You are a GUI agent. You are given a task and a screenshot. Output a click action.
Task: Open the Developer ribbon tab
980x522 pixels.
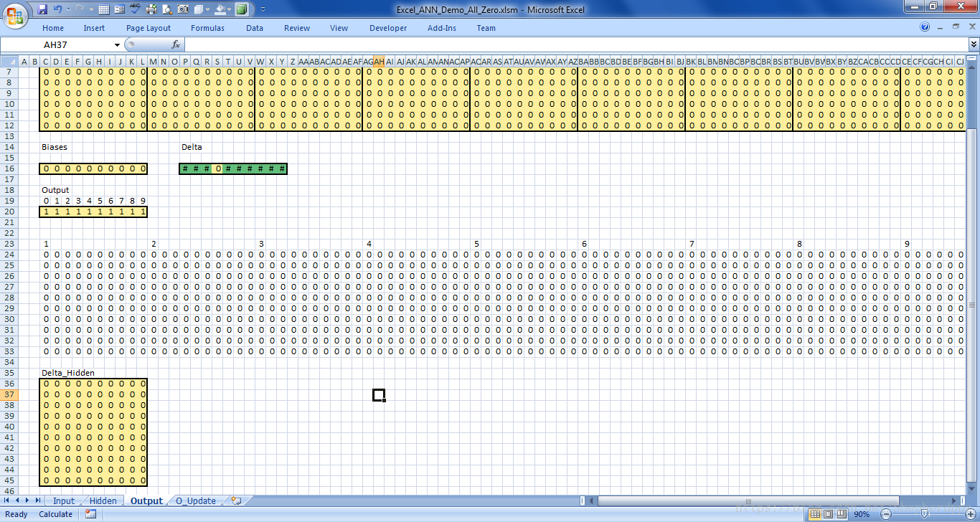tap(388, 28)
